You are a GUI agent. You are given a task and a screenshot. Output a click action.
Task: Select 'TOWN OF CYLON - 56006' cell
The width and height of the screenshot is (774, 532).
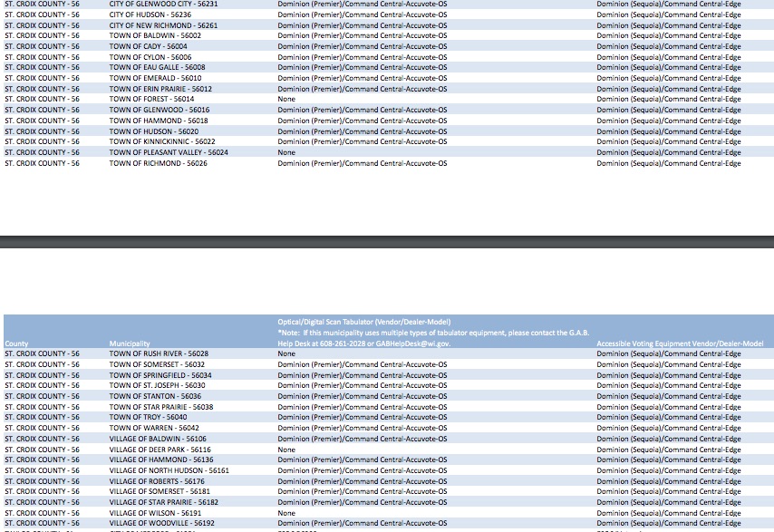coord(150,57)
